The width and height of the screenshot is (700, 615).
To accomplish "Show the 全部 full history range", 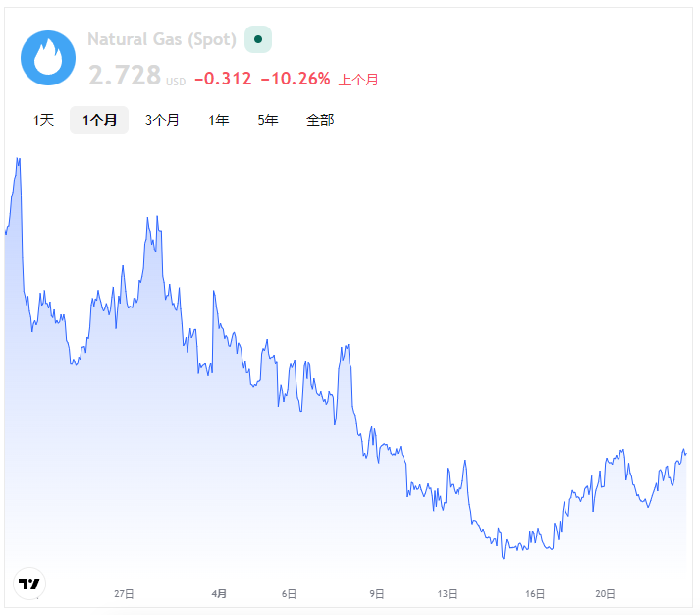I will pyautogui.click(x=320, y=120).
